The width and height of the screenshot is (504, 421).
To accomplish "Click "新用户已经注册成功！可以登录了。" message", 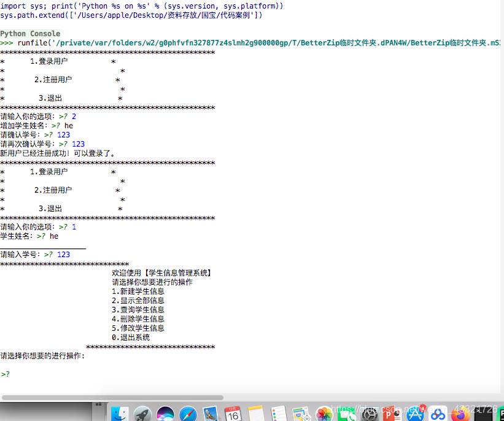I will 58,153.
